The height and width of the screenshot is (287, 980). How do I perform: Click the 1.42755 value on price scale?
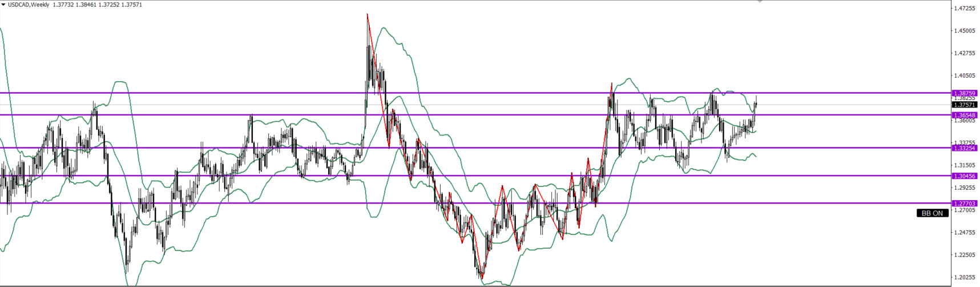coord(964,53)
